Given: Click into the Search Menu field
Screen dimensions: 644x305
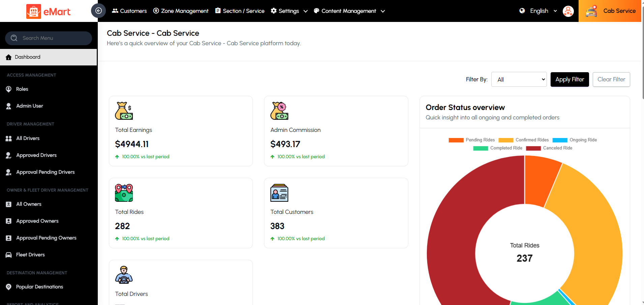Looking at the screenshot, I should 49,38.
